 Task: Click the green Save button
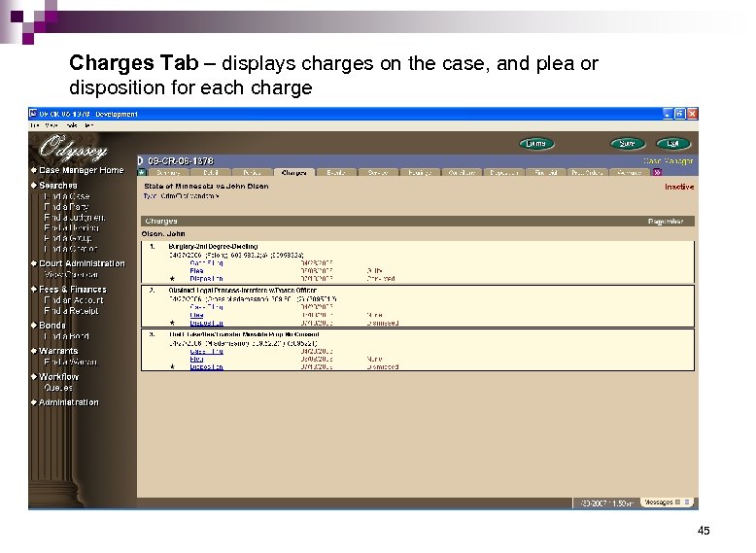point(628,144)
